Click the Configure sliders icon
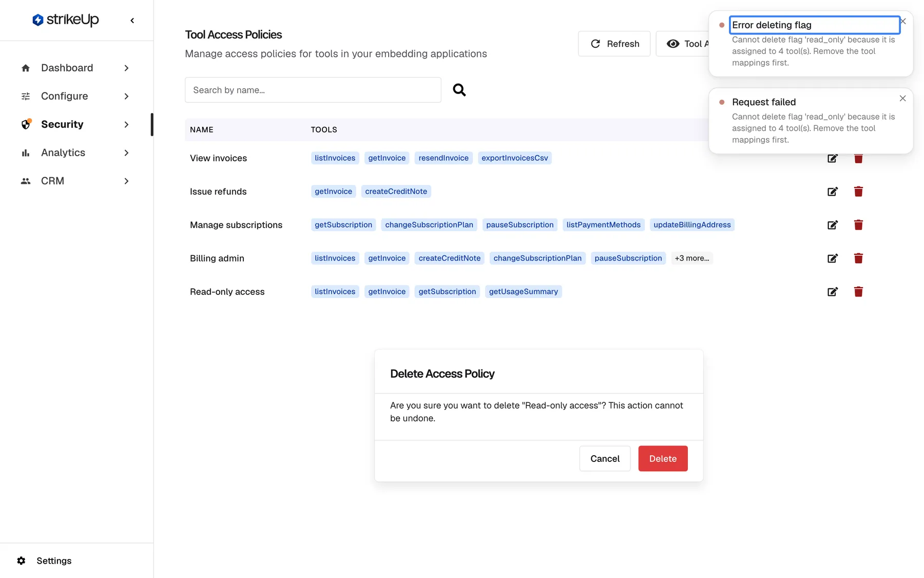Image resolution: width=924 pixels, height=578 pixels. [26, 96]
